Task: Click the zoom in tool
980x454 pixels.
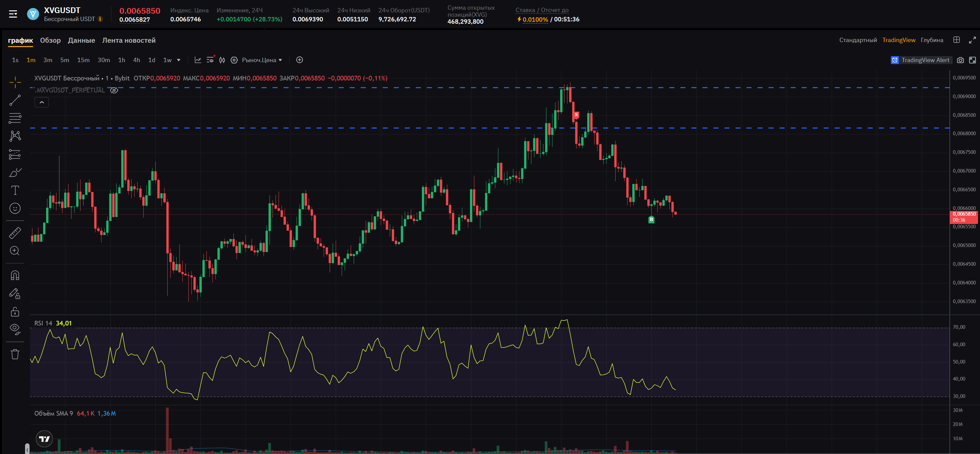Action: pos(15,251)
